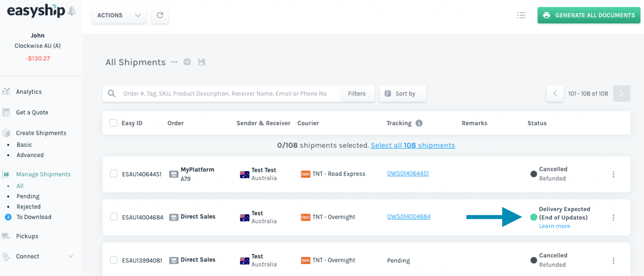The image size is (644, 276).
Task: Click the Analytics chart icon
Action: 6,91
